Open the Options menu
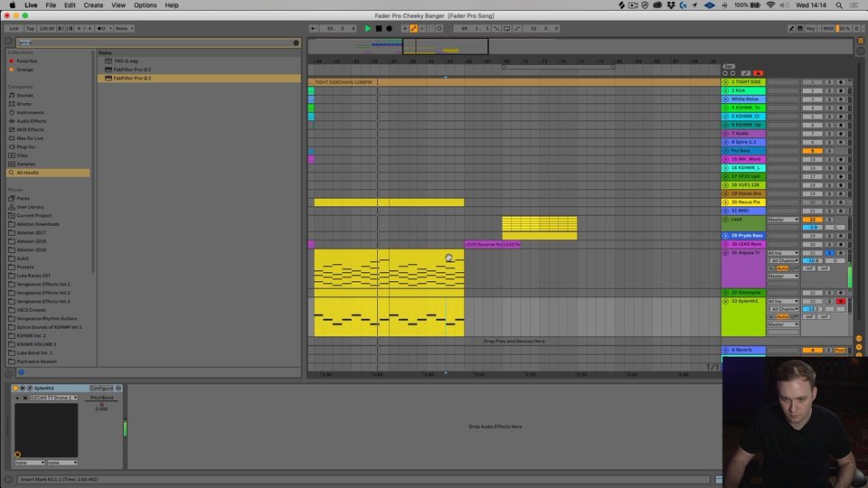Image resolution: width=868 pixels, height=488 pixels. point(145,5)
